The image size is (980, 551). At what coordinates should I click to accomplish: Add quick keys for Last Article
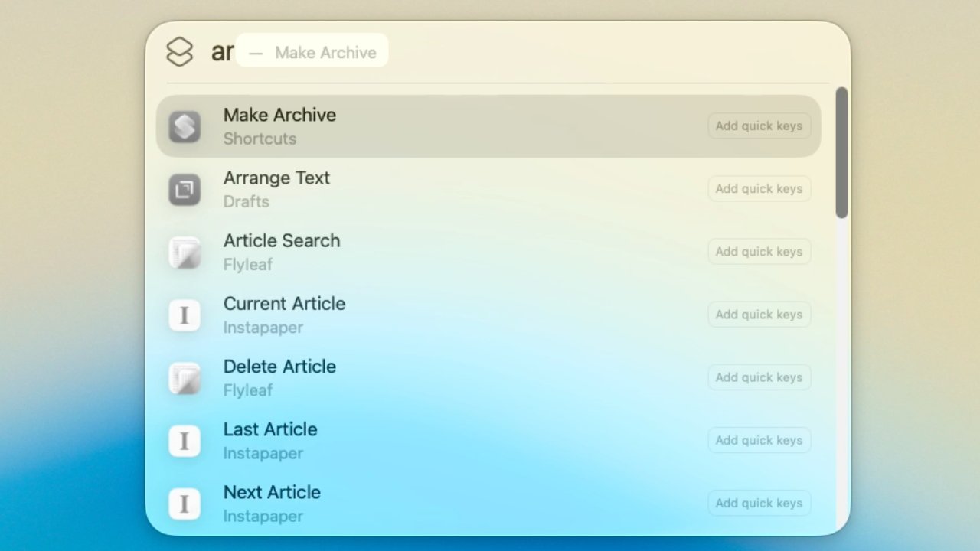pyautogui.click(x=759, y=440)
